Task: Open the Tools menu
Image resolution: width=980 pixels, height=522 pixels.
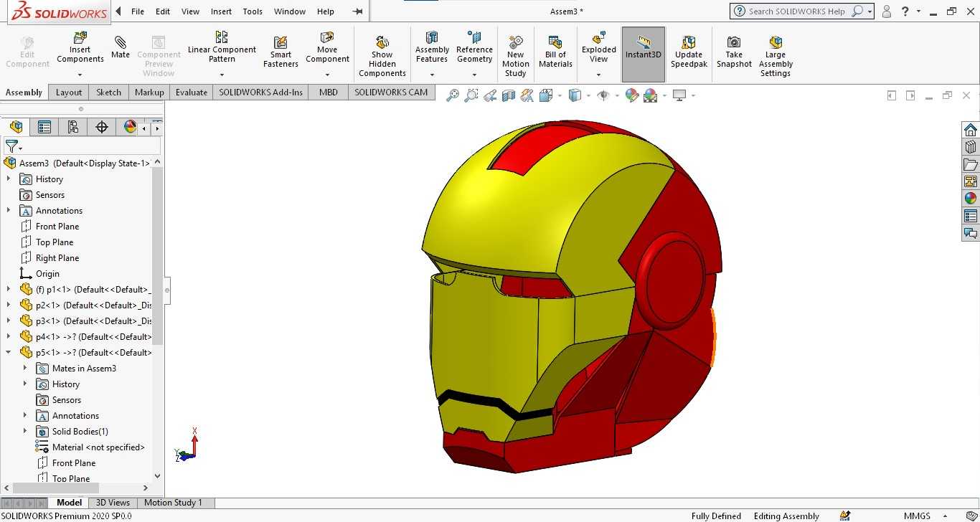Action: coord(253,11)
